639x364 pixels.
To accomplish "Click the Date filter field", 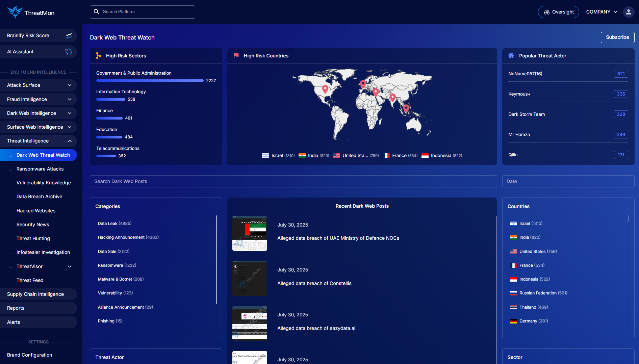I will 568,181.
